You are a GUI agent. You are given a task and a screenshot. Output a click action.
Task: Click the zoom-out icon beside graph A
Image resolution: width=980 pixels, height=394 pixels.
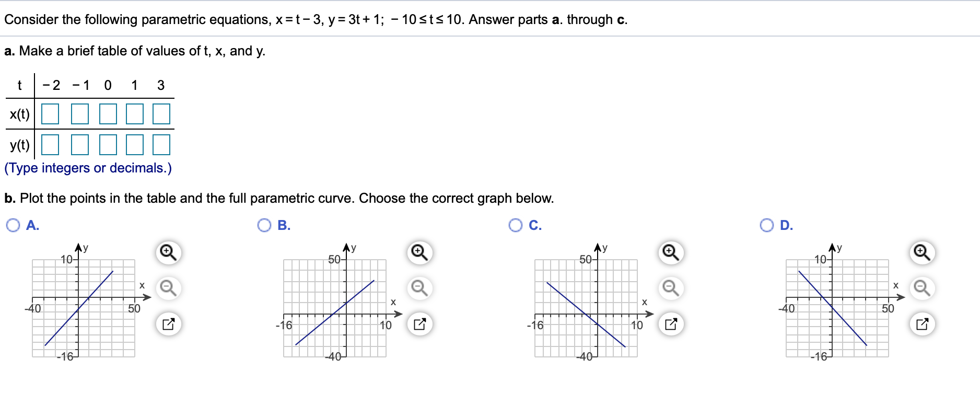point(168,287)
